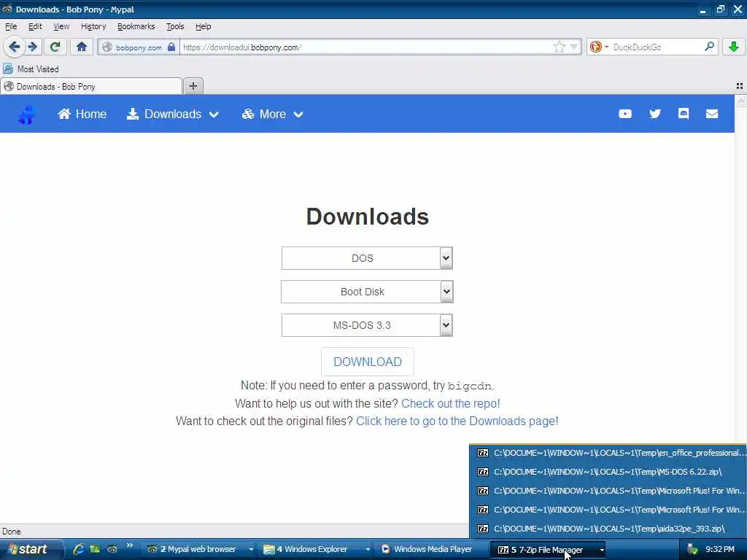747x560 pixels.
Task: Click the padlock site security icon
Action: point(171,47)
